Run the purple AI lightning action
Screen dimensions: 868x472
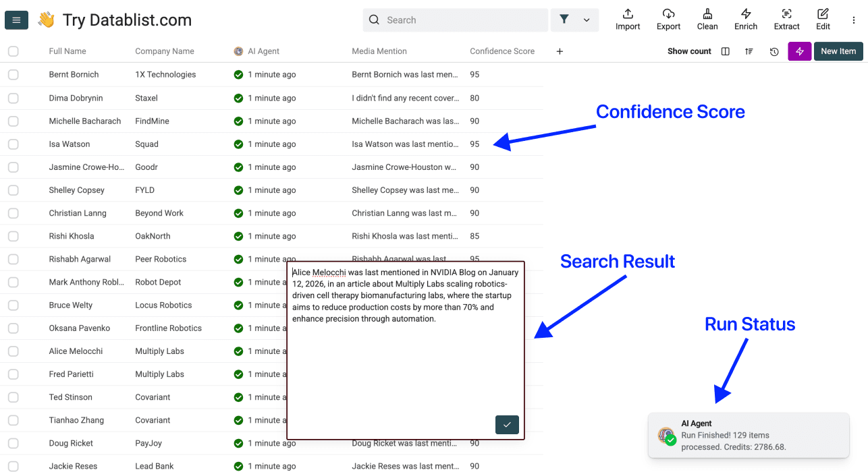pyautogui.click(x=799, y=51)
